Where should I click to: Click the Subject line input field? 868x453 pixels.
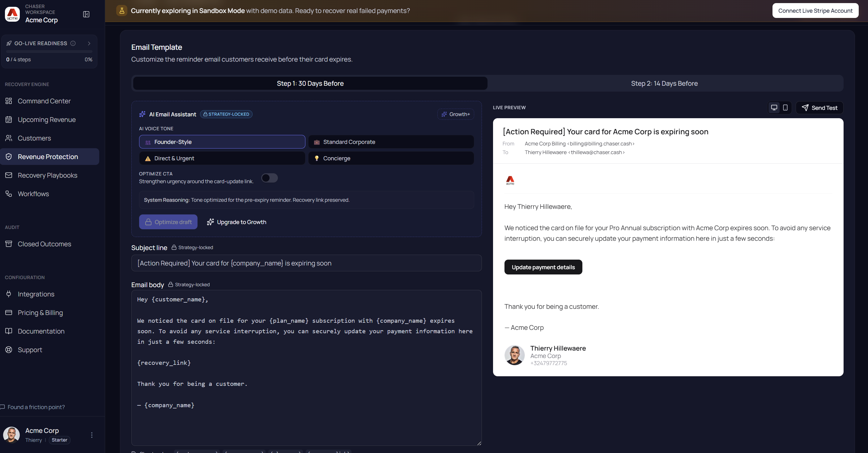(306, 263)
